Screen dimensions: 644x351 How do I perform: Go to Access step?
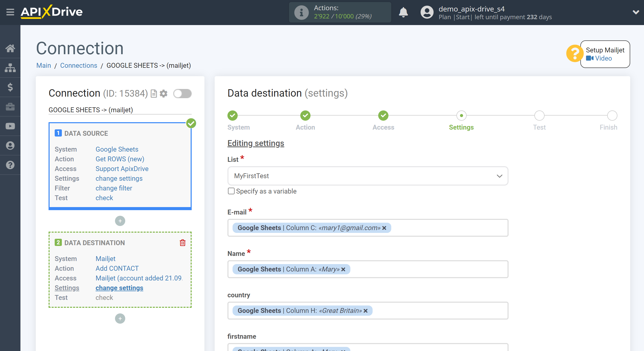coord(383,116)
